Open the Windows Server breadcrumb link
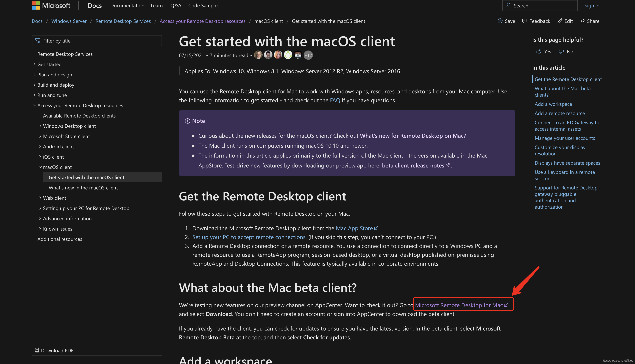The height and width of the screenshot is (364, 635). pyautogui.click(x=69, y=21)
